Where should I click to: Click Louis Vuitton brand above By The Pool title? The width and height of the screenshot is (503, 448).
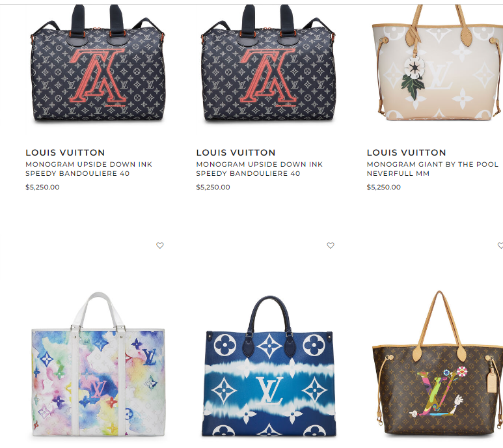407,152
